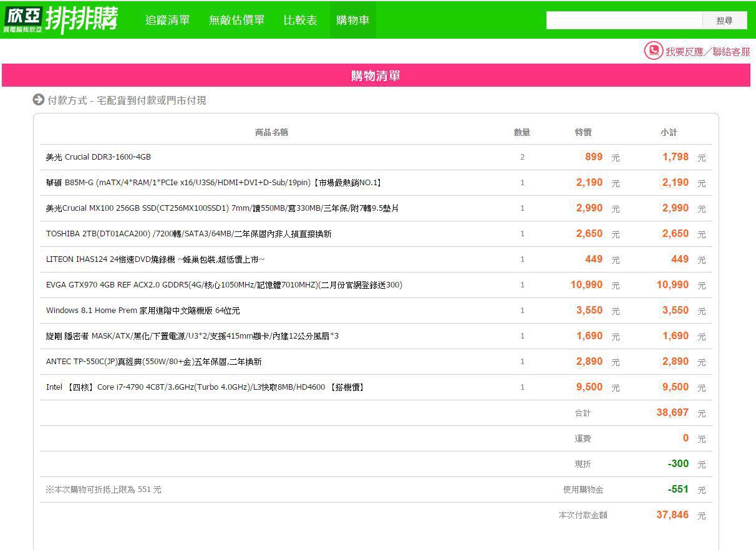The image size is (756, 550).
Task: Click quantity 2 for the DDR3 RAM
Action: (x=522, y=157)
